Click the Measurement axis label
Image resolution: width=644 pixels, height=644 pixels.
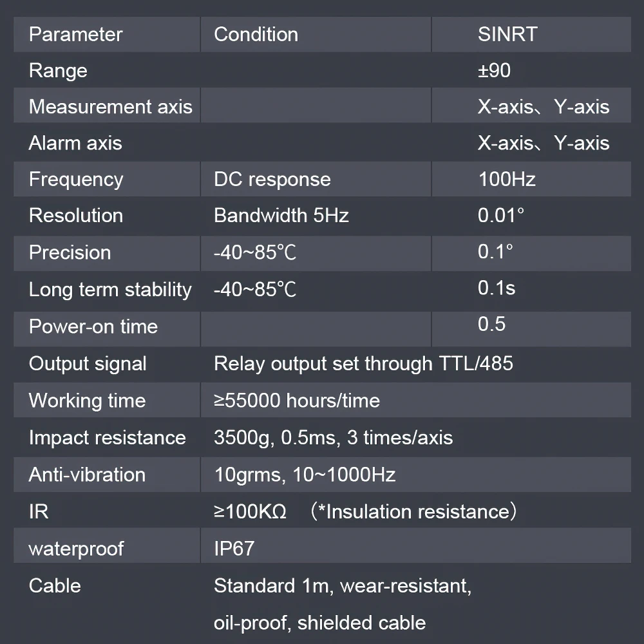(111, 107)
